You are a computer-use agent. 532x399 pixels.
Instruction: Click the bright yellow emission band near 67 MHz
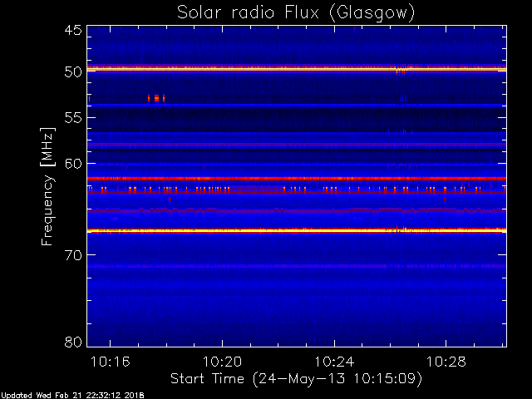click(x=297, y=231)
